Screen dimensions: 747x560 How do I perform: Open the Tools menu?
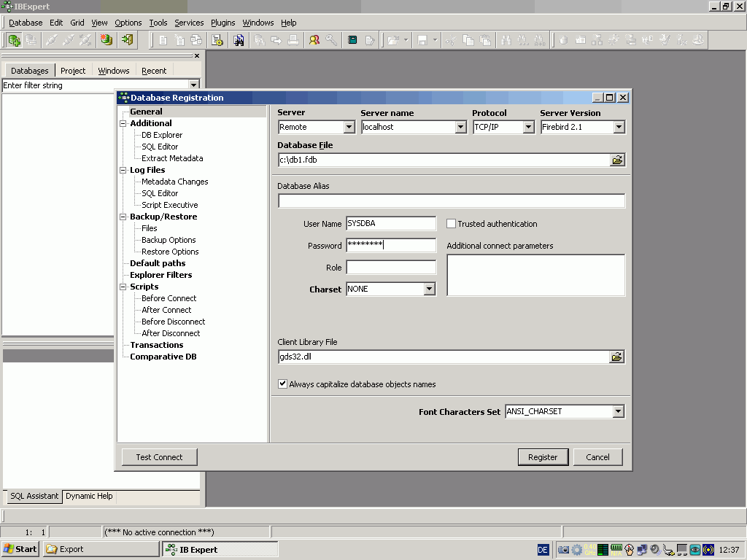coord(158,23)
